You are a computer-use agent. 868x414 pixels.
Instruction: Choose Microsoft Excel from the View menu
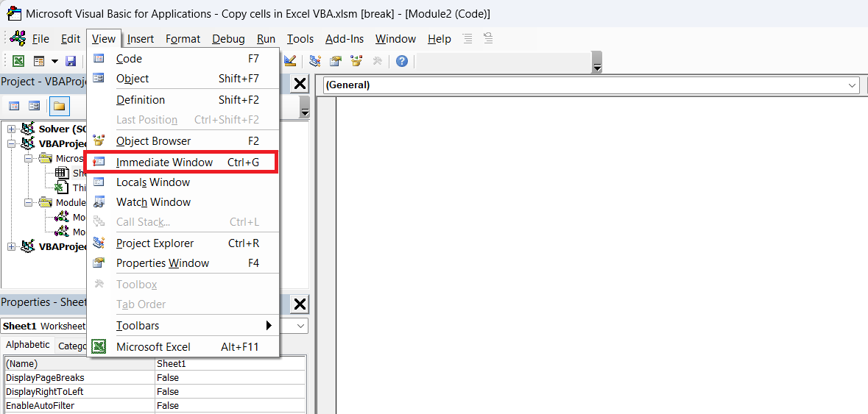coord(183,347)
